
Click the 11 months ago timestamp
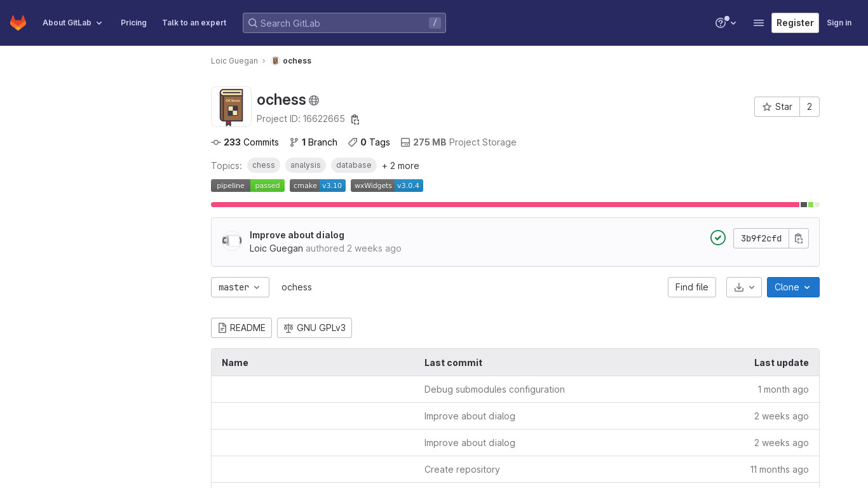[780, 470]
